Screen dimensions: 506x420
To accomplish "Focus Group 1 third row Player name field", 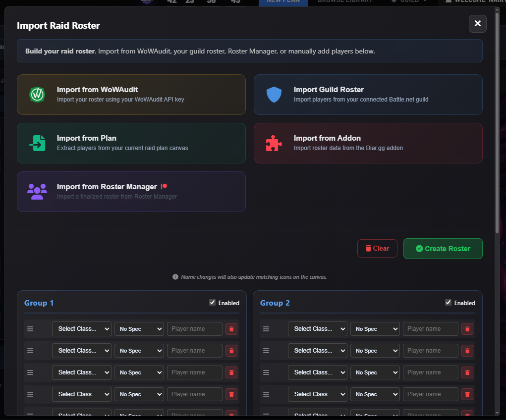I will tap(195, 372).
